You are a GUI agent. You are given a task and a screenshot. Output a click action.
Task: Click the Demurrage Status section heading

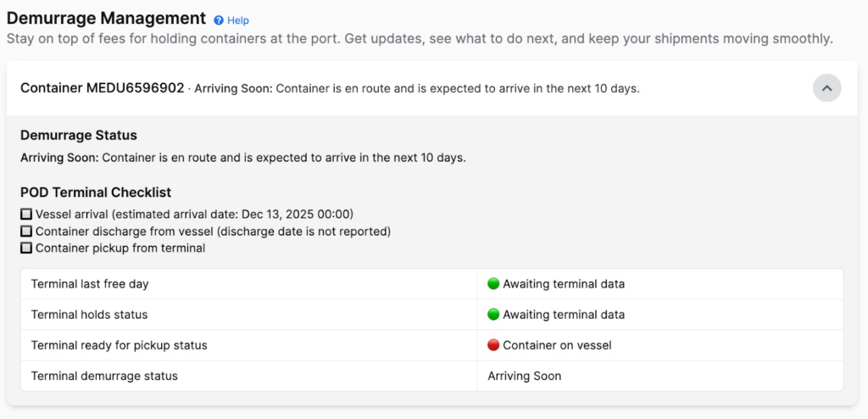click(x=79, y=135)
